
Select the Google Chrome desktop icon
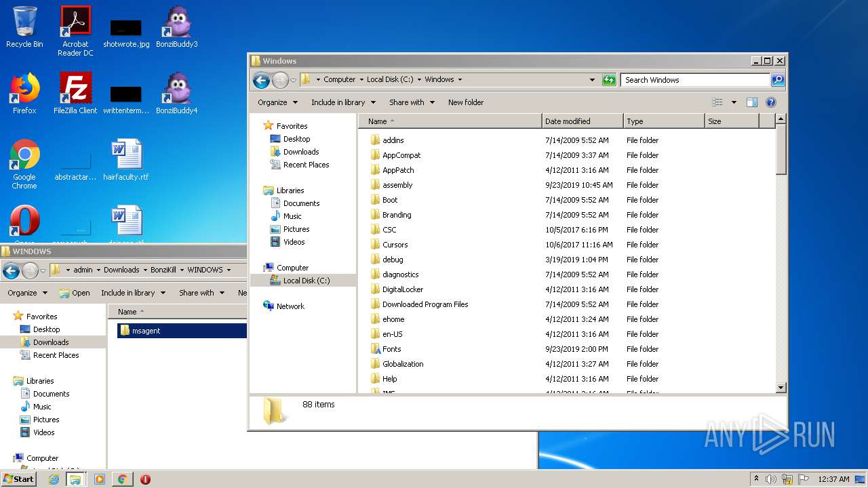(x=24, y=165)
